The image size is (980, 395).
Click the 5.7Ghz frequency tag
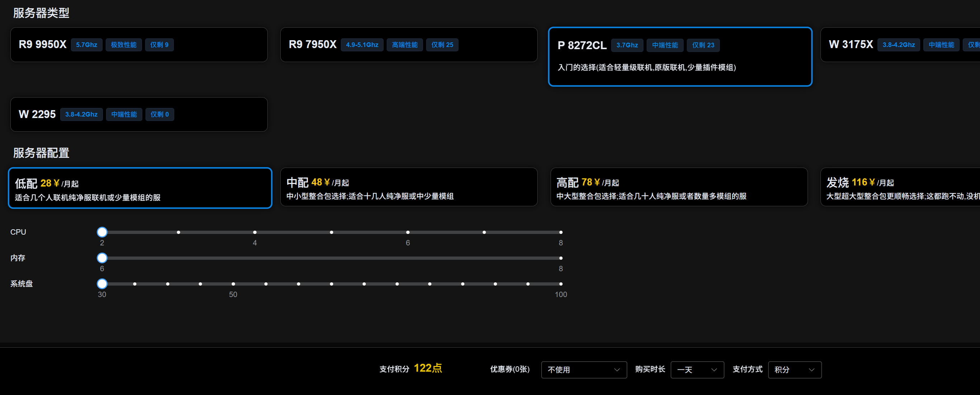click(86, 45)
